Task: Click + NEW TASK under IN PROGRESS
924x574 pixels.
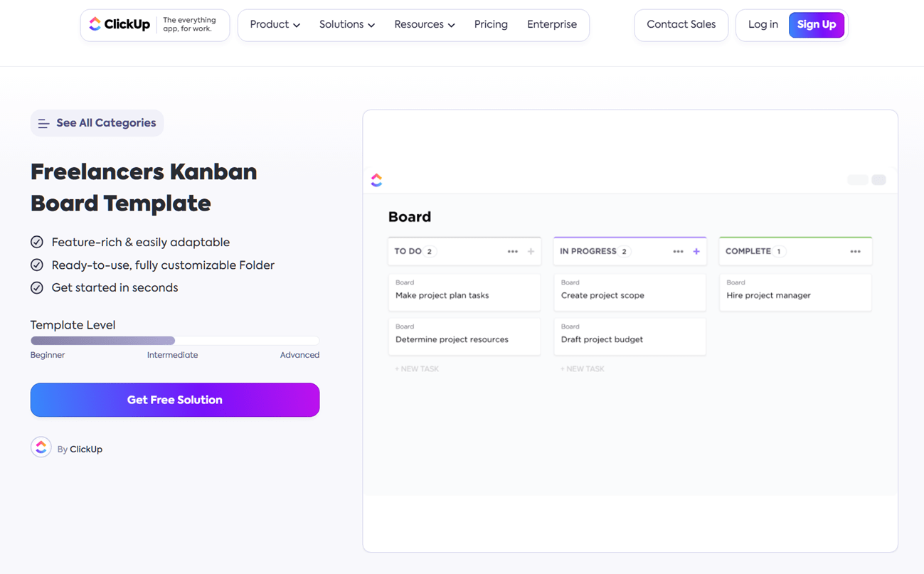Action: [583, 369]
